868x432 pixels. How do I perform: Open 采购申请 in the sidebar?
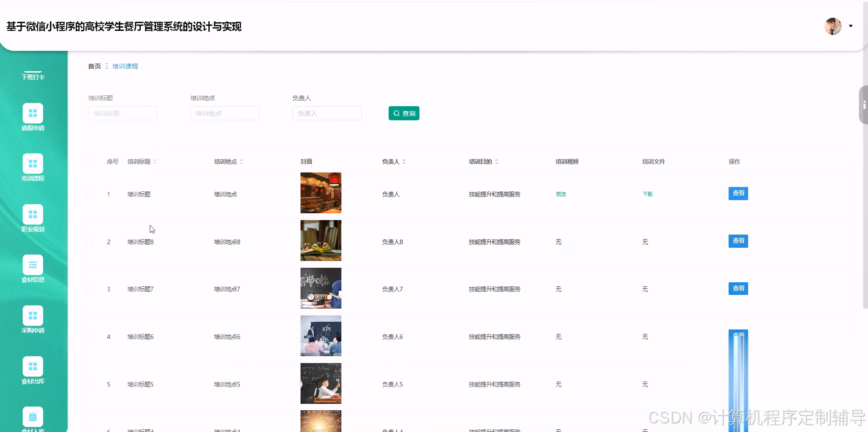click(x=33, y=315)
